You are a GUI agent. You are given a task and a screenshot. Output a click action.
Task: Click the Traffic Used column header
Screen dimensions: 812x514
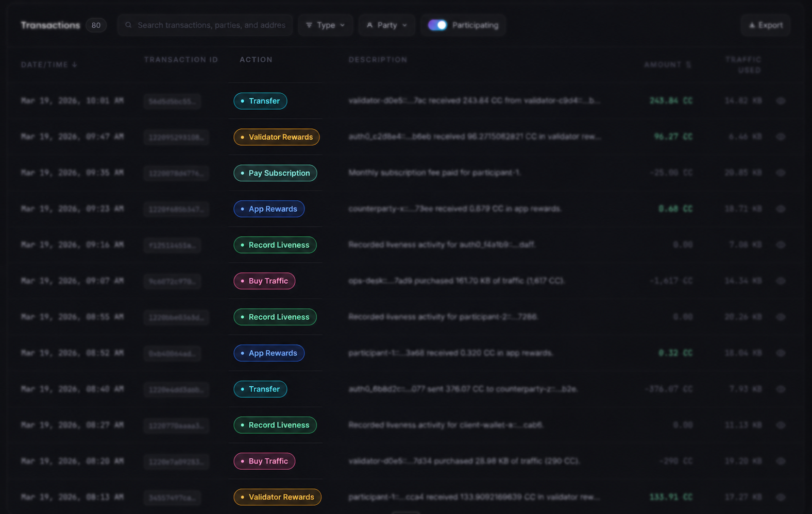[743, 65]
